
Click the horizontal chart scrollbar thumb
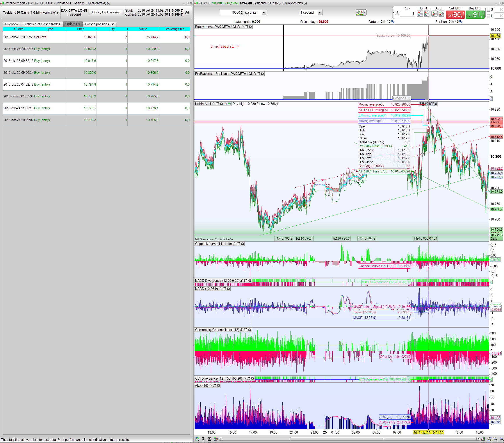[383, 439]
